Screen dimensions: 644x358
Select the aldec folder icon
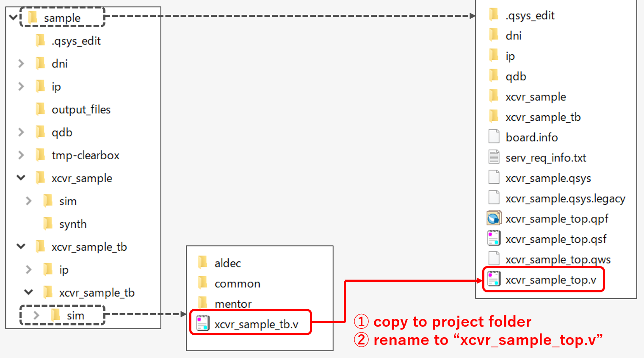(x=203, y=263)
